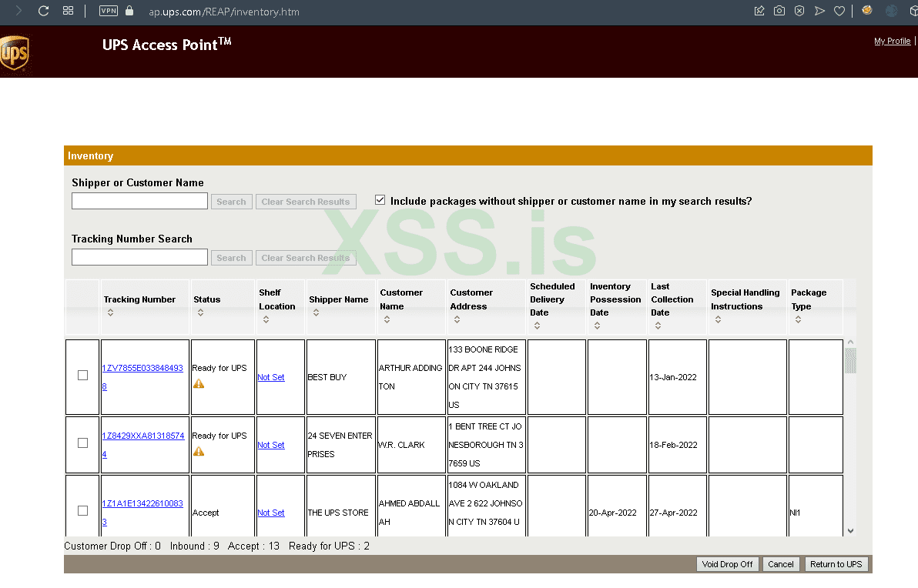Sort by Tracking Number column arrows
Image resolution: width=918 pixels, height=588 pixels.
click(x=111, y=313)
